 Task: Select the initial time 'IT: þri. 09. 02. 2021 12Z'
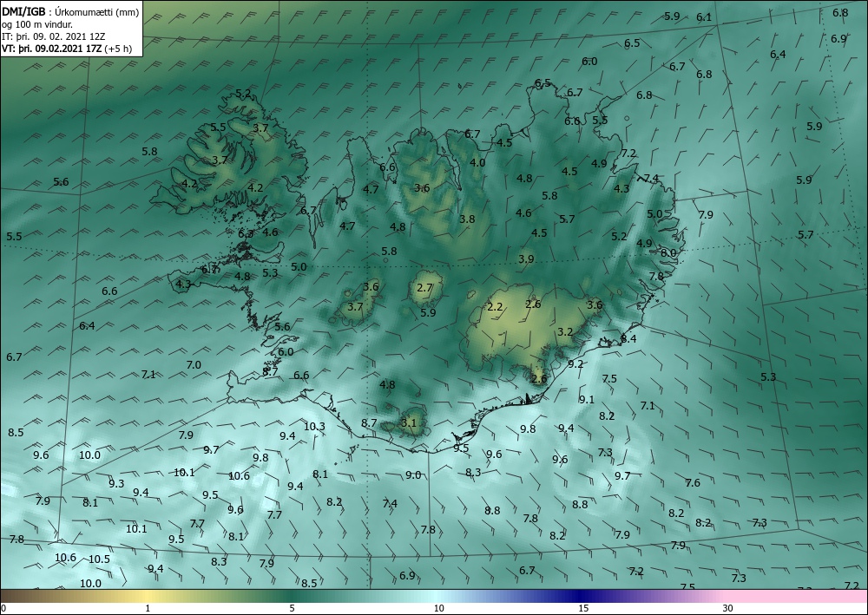point(53,36)
